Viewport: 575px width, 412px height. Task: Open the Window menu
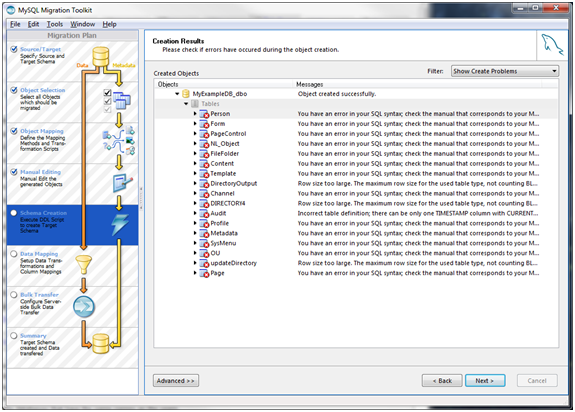pos(83,24)
